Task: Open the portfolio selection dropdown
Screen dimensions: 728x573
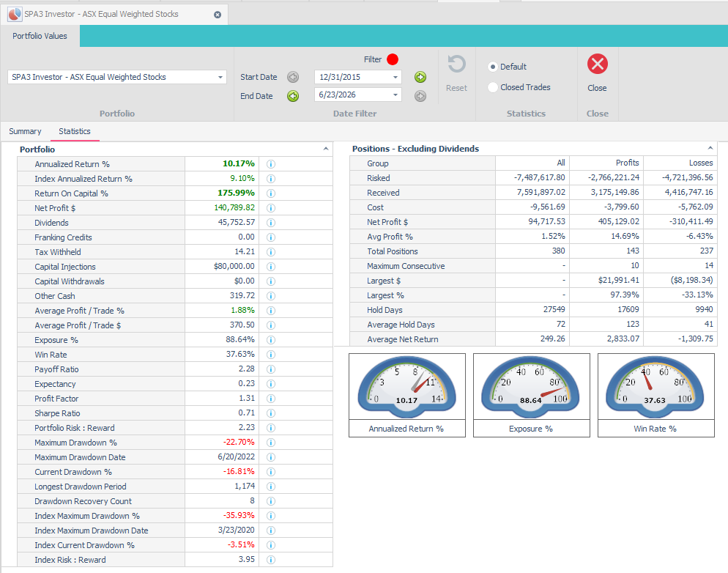Action: [x=220, y=77]
